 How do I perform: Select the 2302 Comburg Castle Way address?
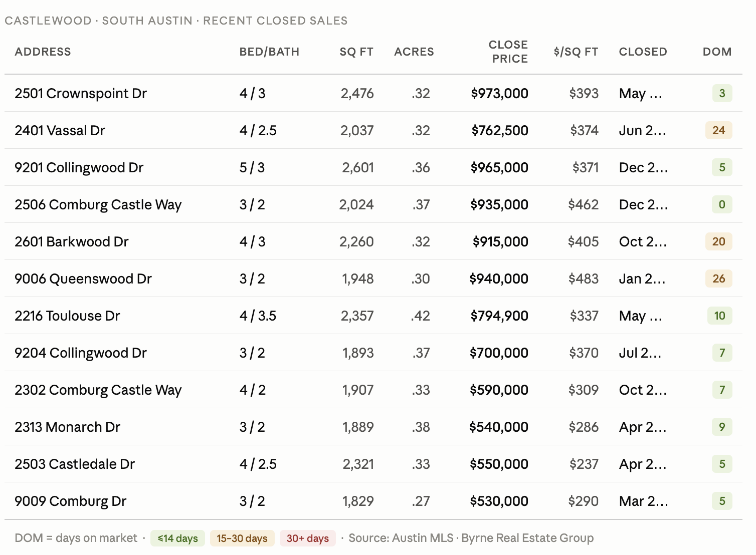(x=98, y=390)
